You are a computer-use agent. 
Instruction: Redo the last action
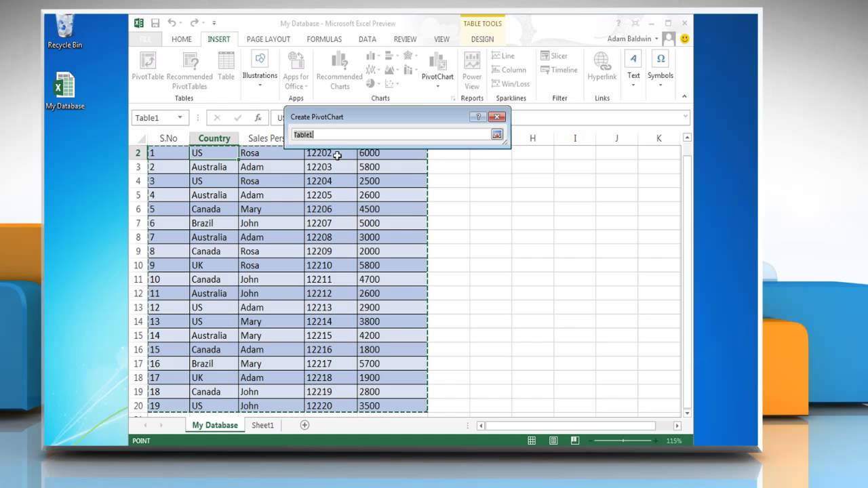(x=195, y=23)
